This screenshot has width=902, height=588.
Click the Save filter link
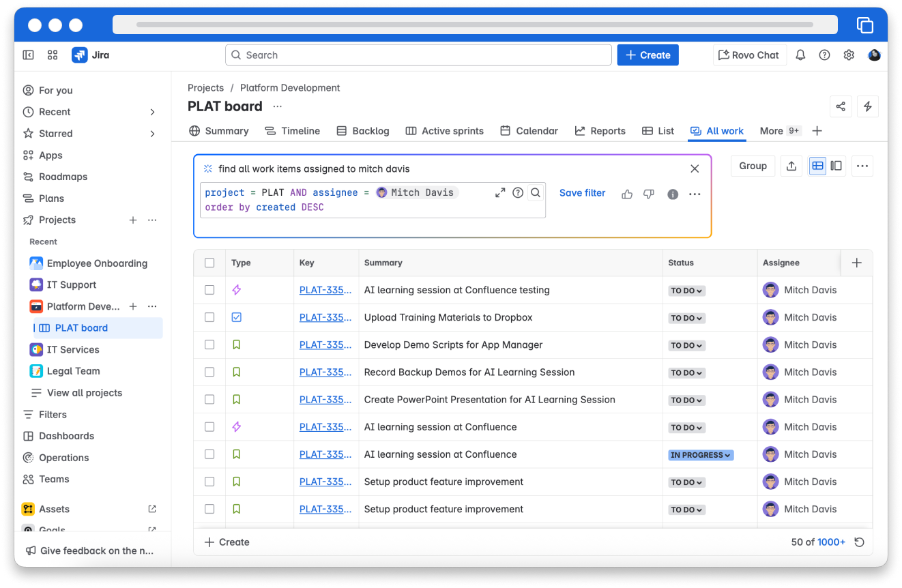(582, 193)
